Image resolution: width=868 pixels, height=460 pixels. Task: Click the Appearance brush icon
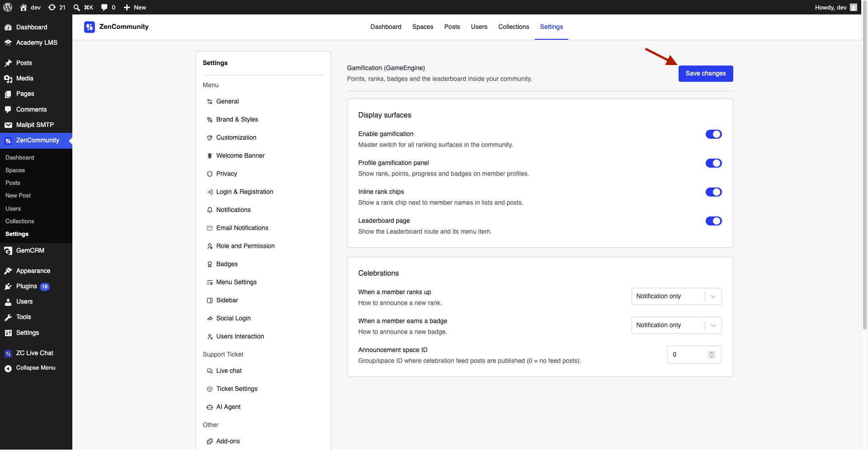point(8,271)
